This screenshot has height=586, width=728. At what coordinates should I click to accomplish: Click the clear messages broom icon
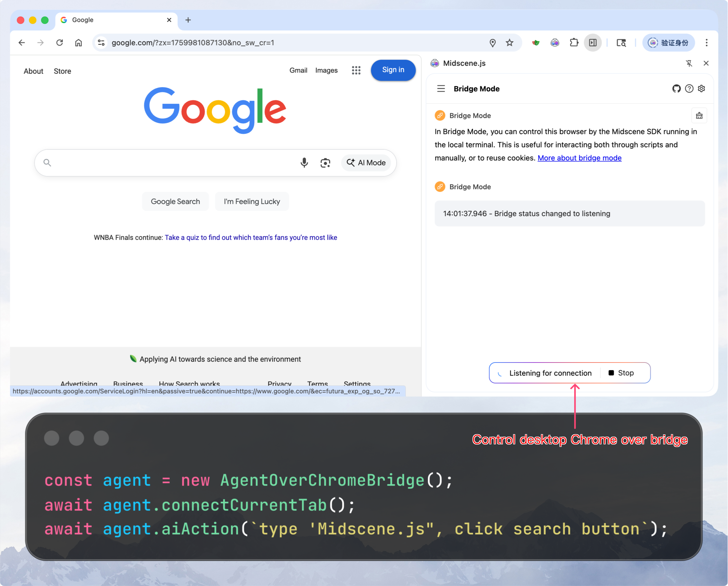point(699,116)
